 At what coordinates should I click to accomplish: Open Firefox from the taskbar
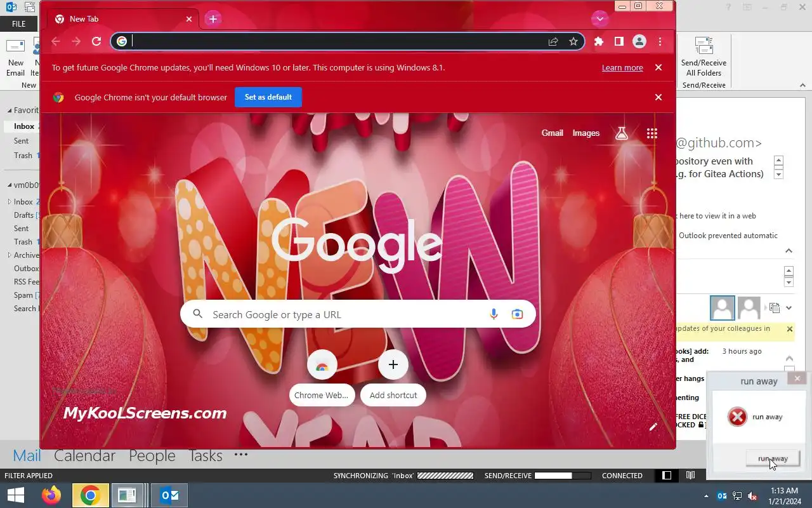51,495
